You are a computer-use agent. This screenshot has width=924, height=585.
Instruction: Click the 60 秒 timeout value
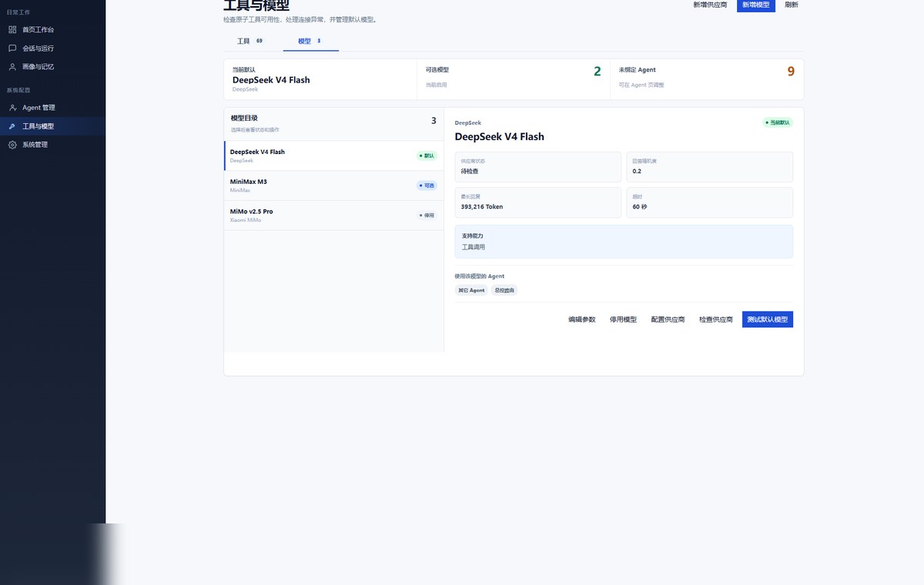point(640,207)
